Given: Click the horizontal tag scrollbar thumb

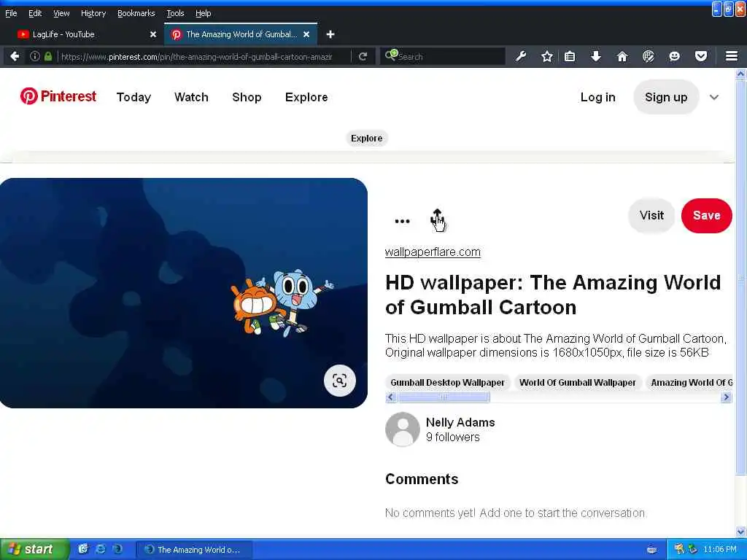Looking at the screenshot, I should [444, 397].
